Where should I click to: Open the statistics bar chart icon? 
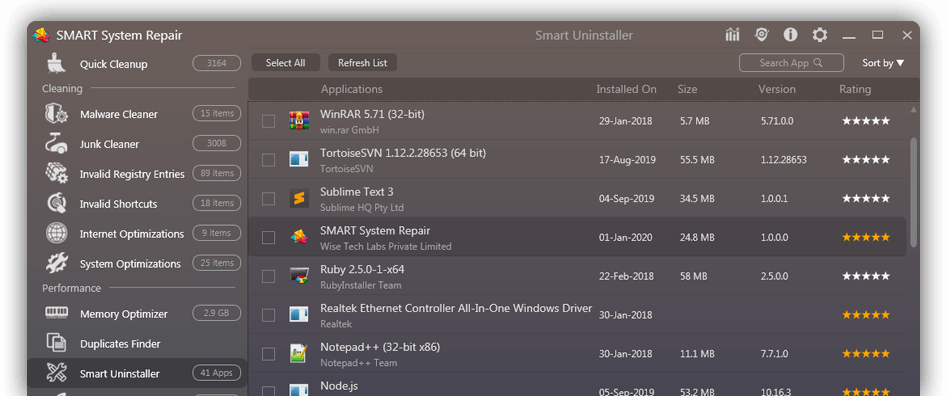click(732, 35)
